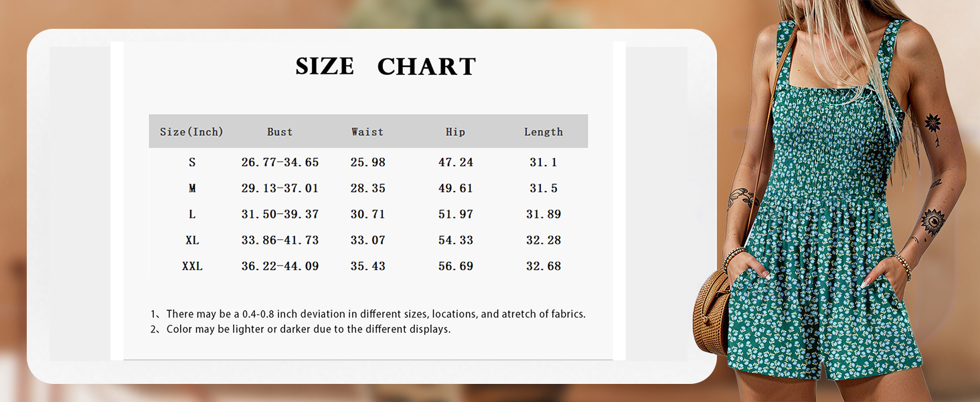Select the M size row label
980x402 pixels.
tap(192, 188)
